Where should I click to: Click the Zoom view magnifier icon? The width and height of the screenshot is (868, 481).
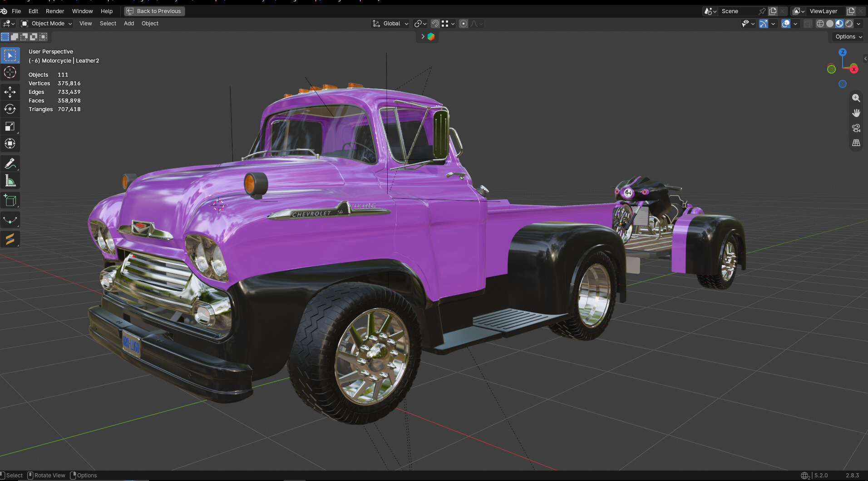[856, 98]
